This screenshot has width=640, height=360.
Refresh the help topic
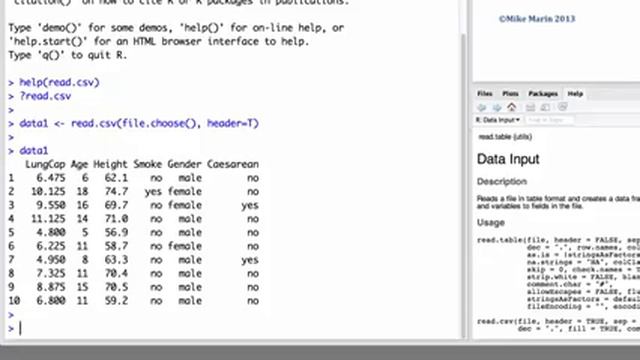pyautogui.click(x=562, y=107)
